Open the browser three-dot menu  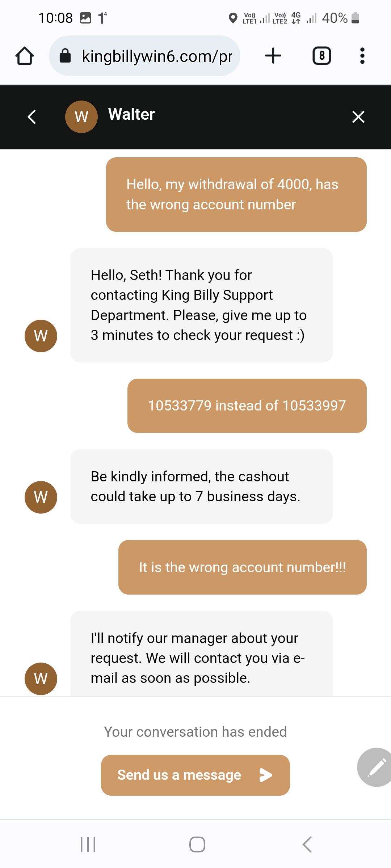click(362, 56)
